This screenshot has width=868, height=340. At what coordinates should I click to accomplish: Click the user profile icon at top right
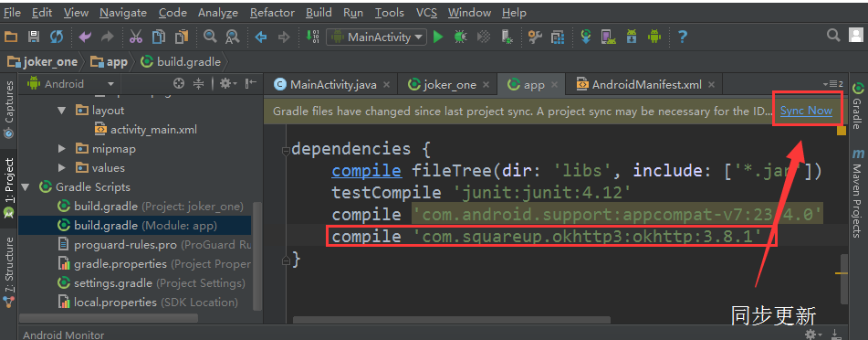(x=855, y=35)
